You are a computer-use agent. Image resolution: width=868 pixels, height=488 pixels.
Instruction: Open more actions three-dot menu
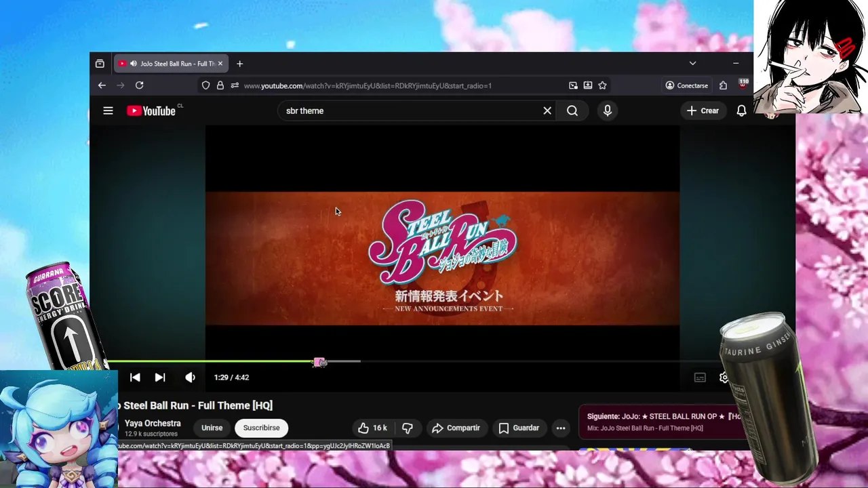(560, 428)
